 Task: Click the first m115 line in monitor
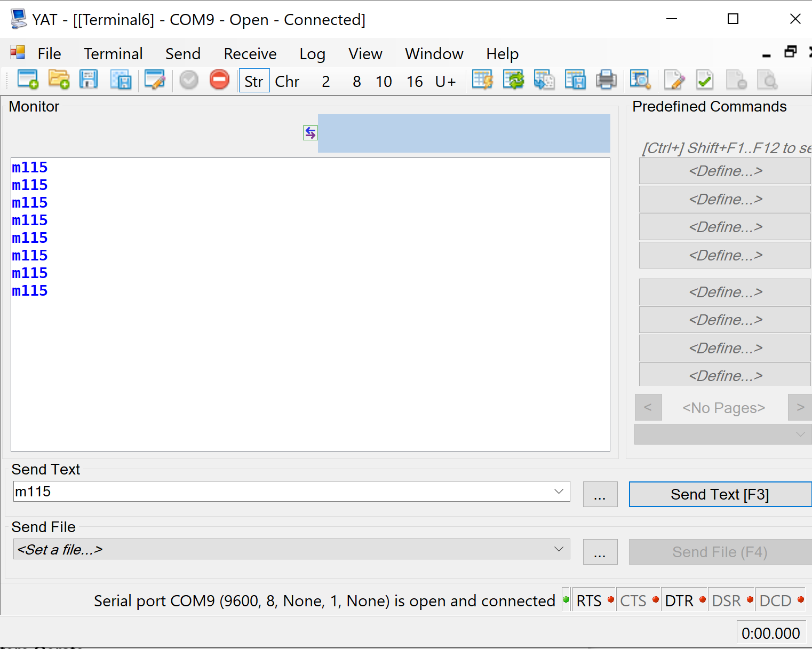[30, 167]
